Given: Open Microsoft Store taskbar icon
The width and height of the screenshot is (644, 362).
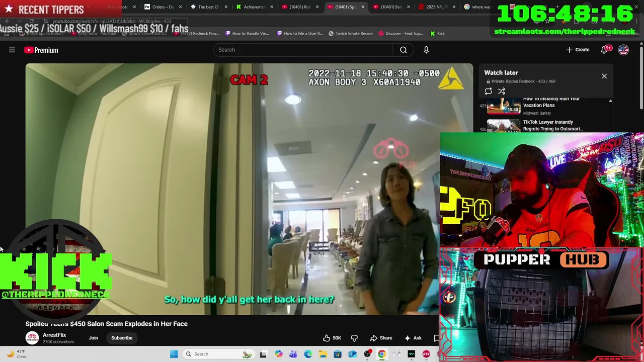Looking at the screenshot, I should (338, 354).
